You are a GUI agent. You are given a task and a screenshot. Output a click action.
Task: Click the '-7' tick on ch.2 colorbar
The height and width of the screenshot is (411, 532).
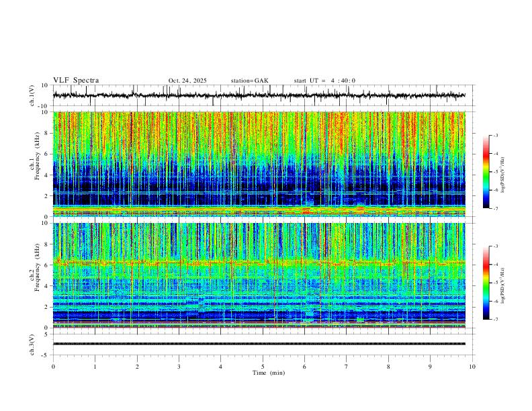tap(495, 320)
